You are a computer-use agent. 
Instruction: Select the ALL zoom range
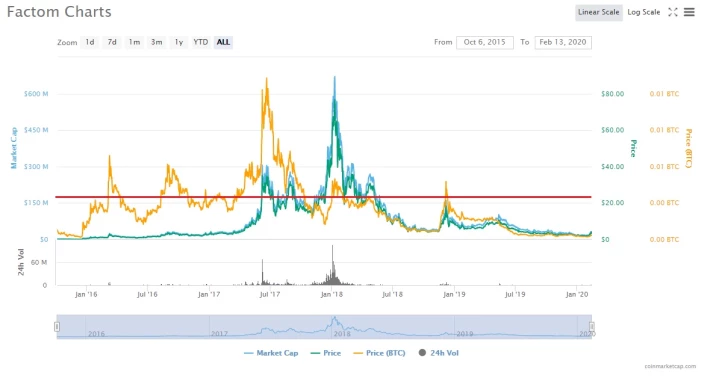pos(223,42)
